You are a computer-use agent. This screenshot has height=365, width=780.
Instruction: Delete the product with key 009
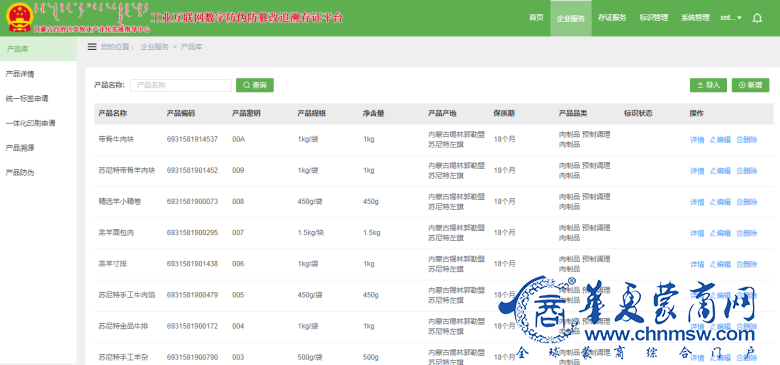pyautogui.click(x=747, y=171)
